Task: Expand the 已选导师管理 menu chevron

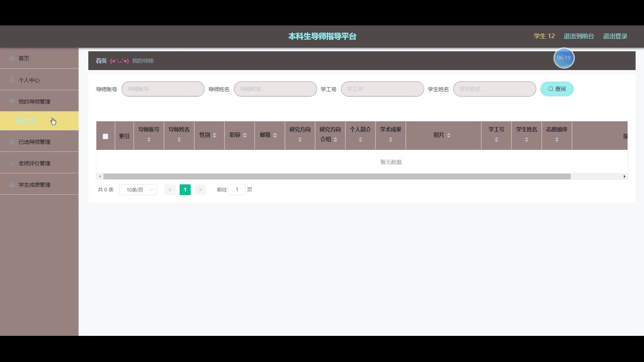Action: (x=69, y=141)
